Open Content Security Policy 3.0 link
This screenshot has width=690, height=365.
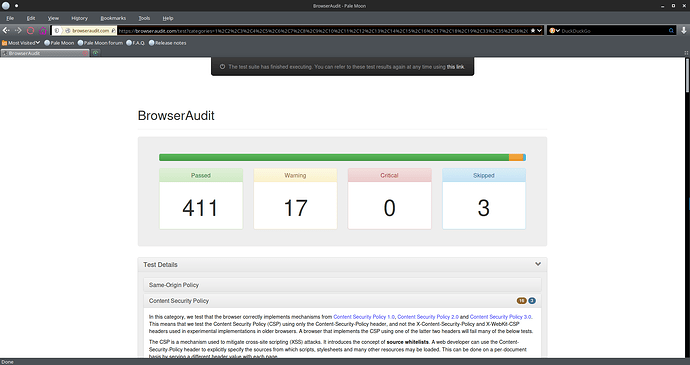tap(500, 317)
